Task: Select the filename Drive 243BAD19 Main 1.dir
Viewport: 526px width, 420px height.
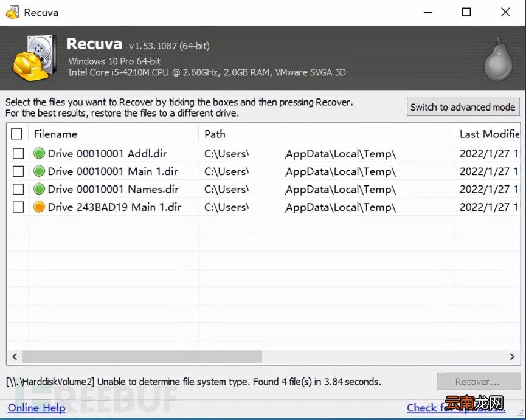Action: pyautogui.click(x=114, y=207)
